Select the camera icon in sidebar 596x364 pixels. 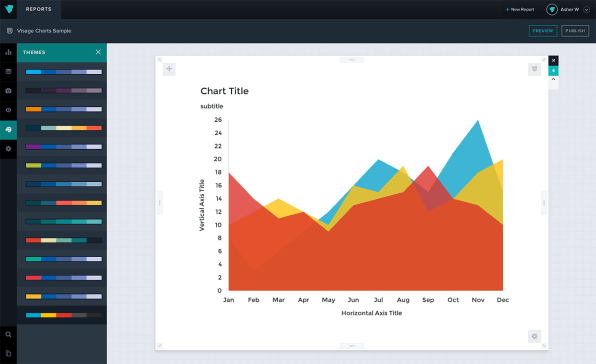click(x=8, y=91)
